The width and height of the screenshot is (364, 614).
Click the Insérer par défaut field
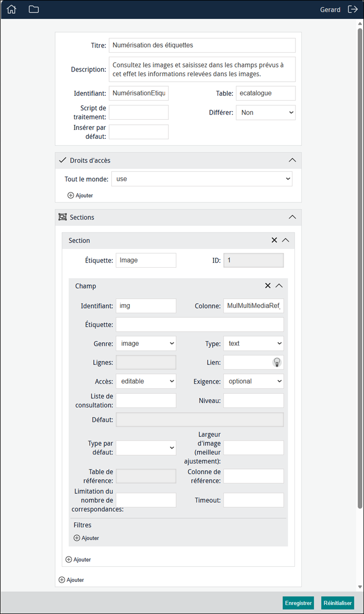click(x=139, y=132)
